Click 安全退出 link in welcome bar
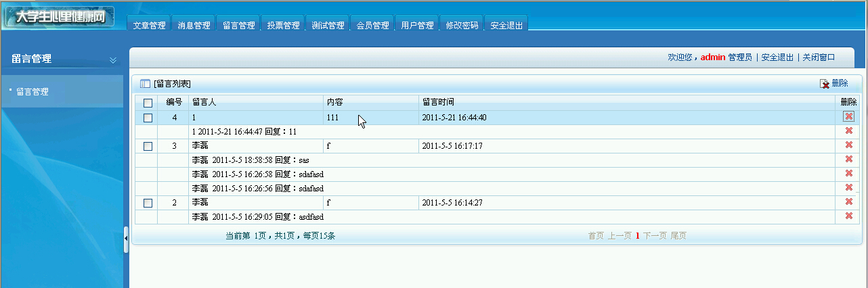 click(777, 58)
